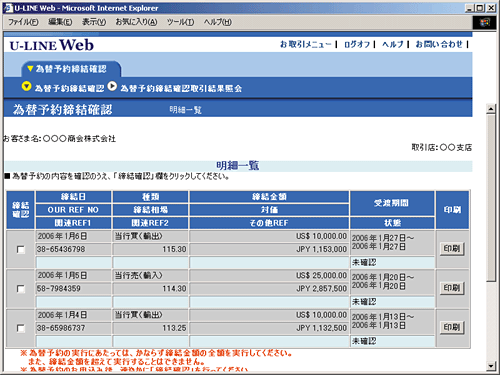Image resolution: width=500 pixels, height=375 pixels.
Task: Click the Windows logo throbber icon
Action: click(x=485, y=23)
